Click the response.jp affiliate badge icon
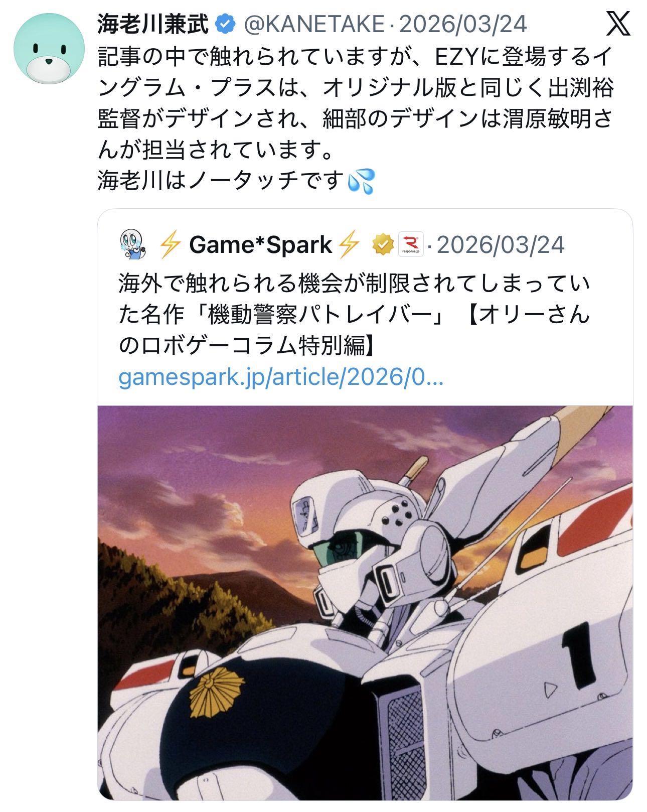Image resolution: width=647 pixels, height=812 pixels. 411,245
